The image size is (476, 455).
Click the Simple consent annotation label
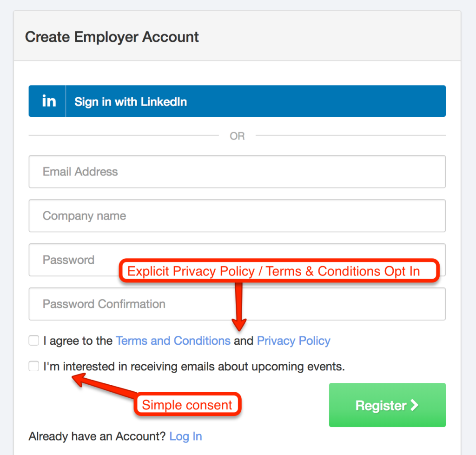(187, 405)
